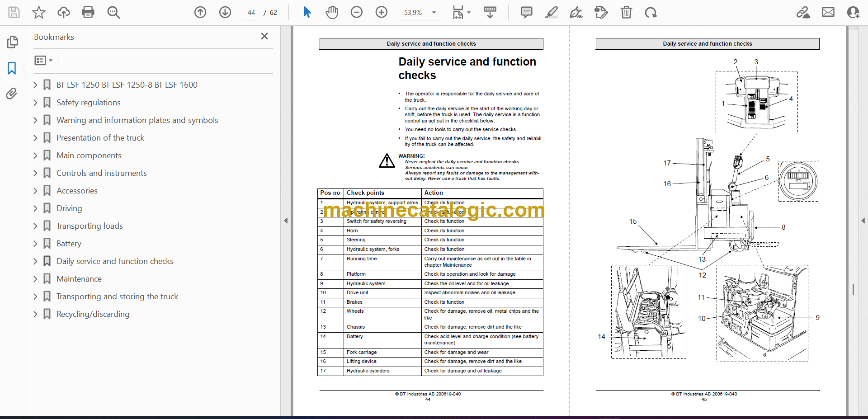Open Page Thumbnails panel

point(12,42)
